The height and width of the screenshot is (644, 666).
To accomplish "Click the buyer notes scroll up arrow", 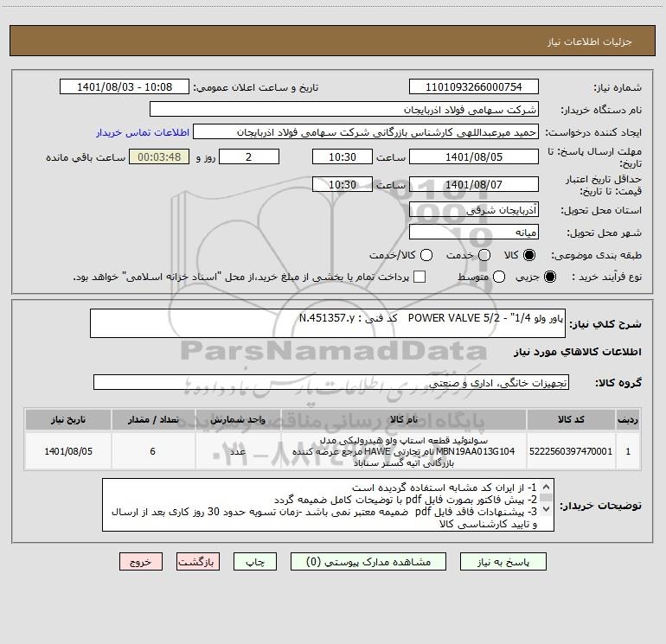I will click(x=547, y=487).
